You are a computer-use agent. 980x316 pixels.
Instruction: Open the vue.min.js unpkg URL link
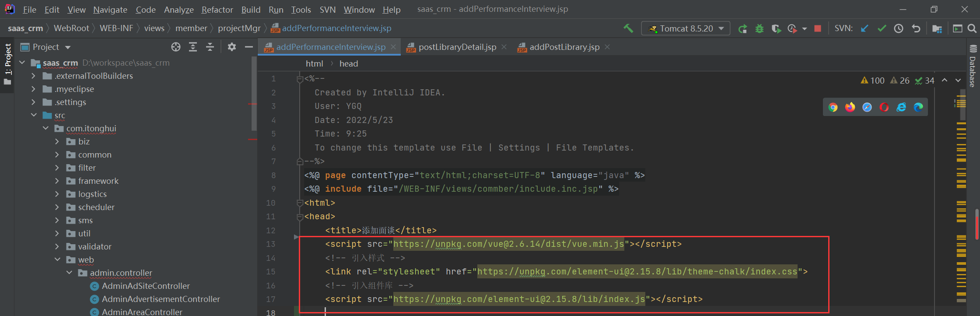pos(509,244)
